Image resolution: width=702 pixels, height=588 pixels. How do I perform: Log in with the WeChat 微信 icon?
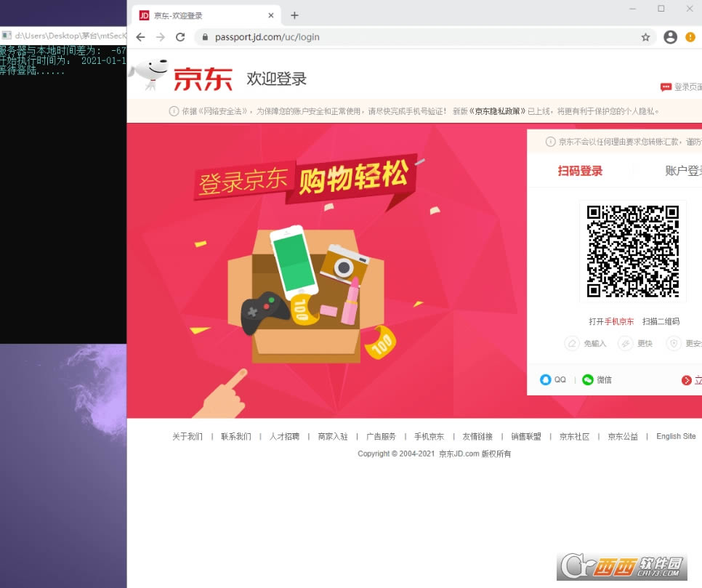[587, 379]
